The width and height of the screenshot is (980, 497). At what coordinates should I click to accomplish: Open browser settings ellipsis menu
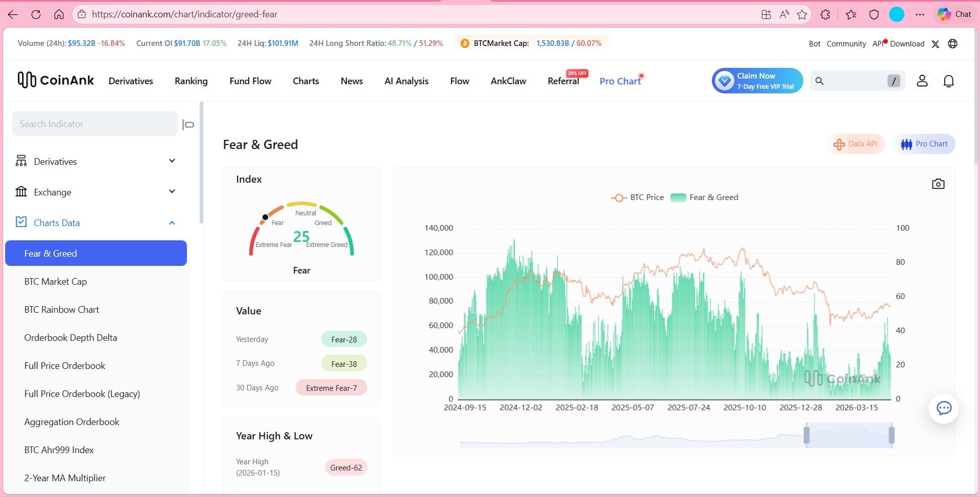click(x=920, y=14)
